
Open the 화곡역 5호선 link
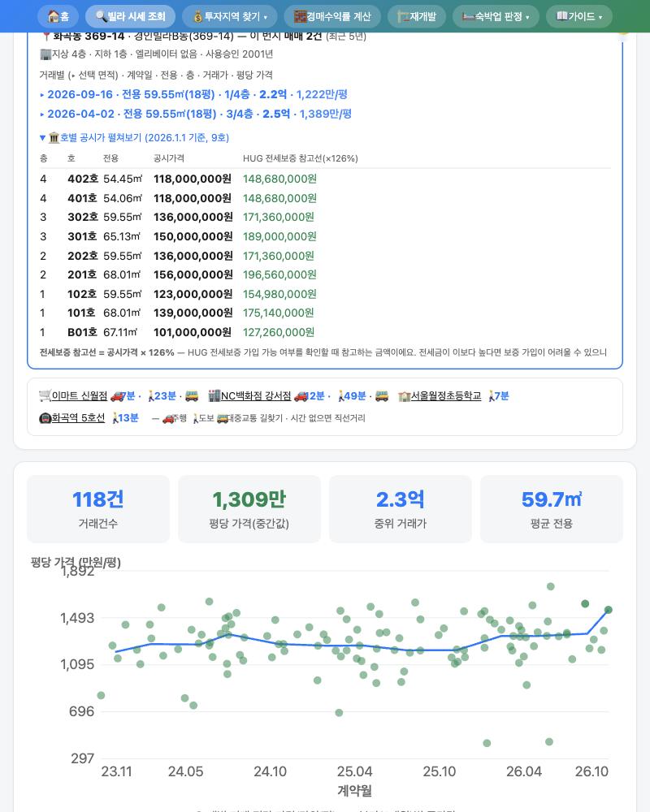click(x=78, y=418)
